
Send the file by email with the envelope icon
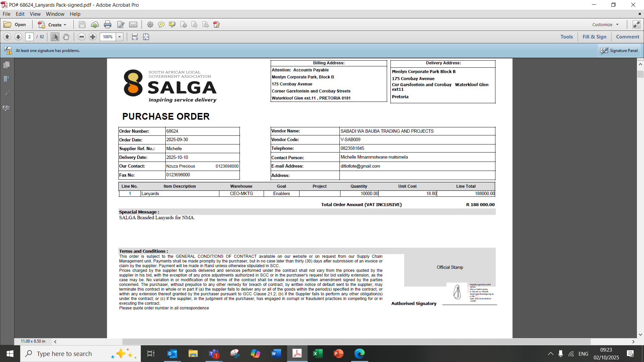[133, 24]
